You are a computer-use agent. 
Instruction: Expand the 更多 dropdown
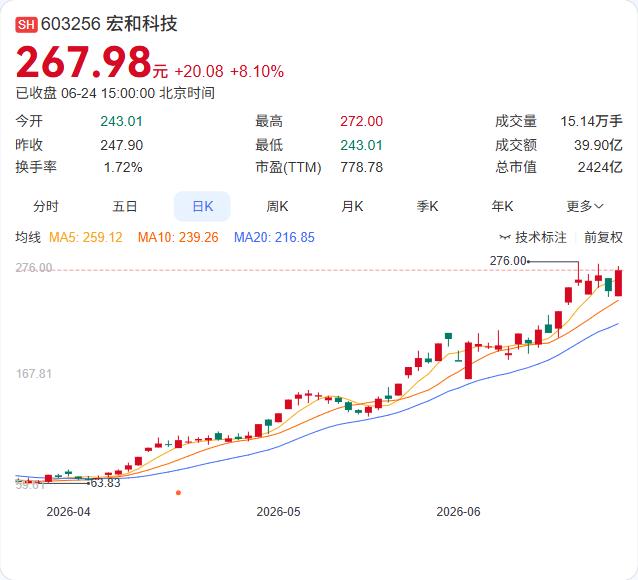pos(585,206)
